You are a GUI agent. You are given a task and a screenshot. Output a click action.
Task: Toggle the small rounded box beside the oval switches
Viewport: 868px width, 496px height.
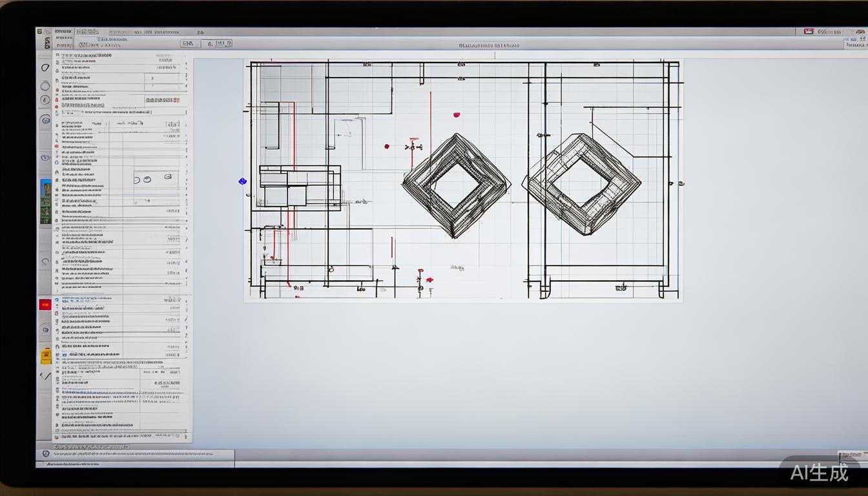click(169, 177)
